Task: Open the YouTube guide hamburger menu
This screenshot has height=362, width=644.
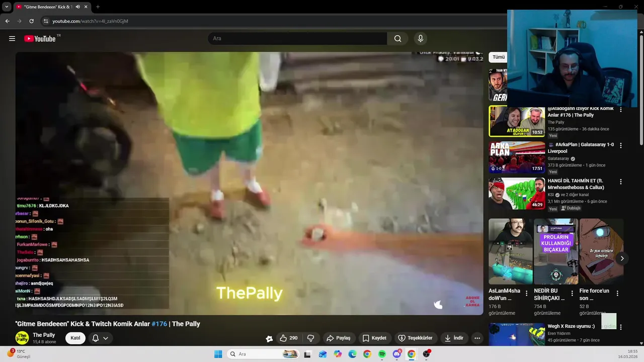Action: coord(12,39)
